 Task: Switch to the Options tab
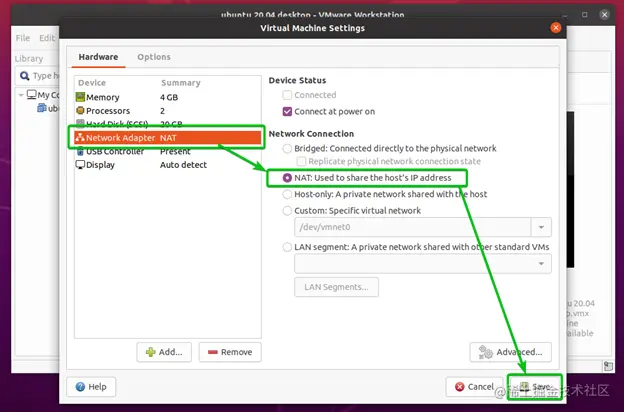pyautogui.click(x=154, y=57)
